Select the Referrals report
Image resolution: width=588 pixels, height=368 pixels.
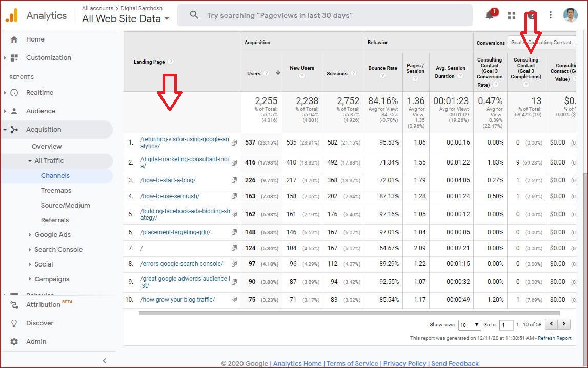coord(55,220)
